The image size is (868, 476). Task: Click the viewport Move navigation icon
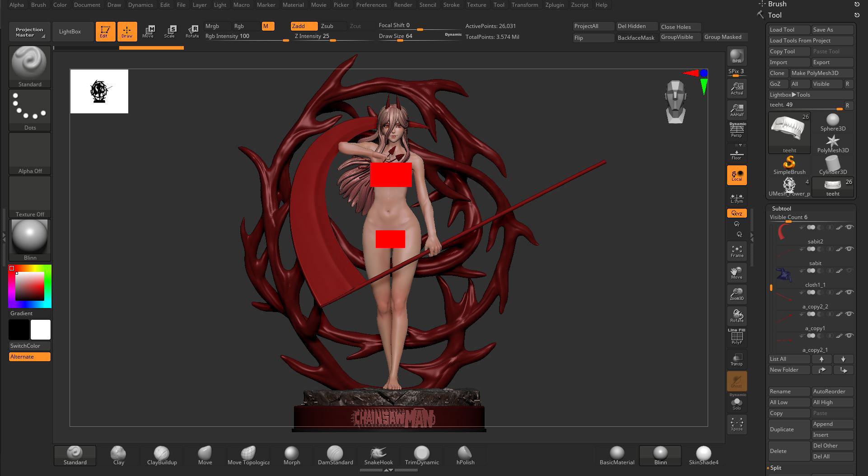point(737,273)
